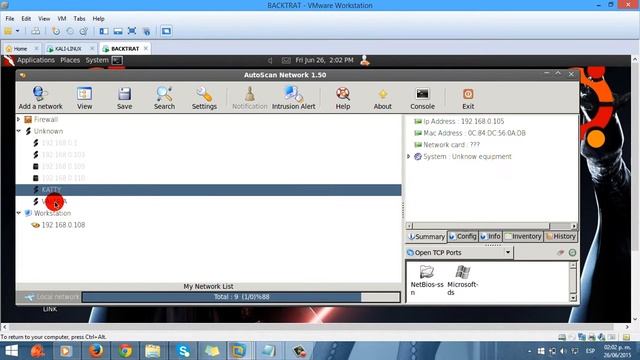Viewport: 640px width, 360px height.
Task: Select the Microsoft-ds port icon
Action: tap(462, 280)
